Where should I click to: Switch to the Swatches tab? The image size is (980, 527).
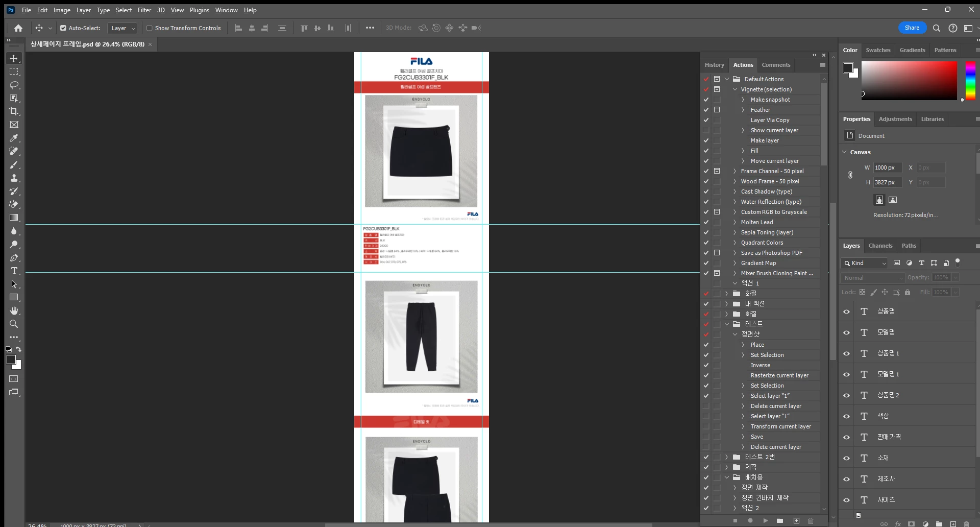[x=878, y=50]
